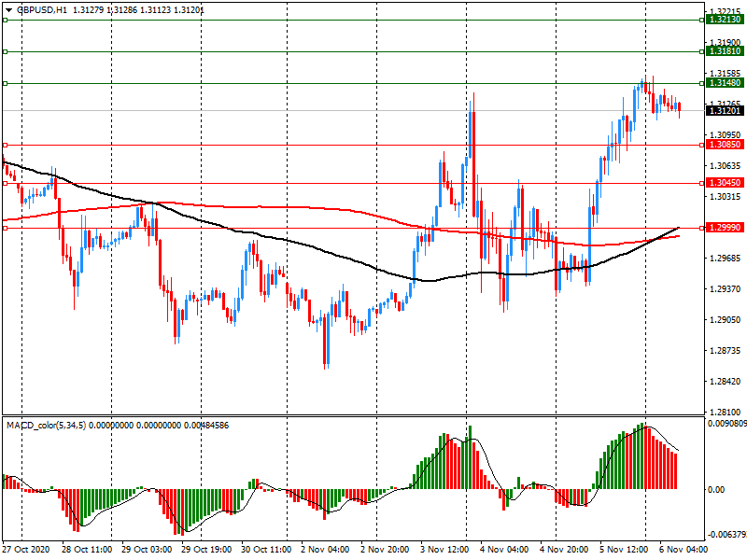Click time axis label 3 Nov 12:00

pyautogui.click(x=445, y=550)
